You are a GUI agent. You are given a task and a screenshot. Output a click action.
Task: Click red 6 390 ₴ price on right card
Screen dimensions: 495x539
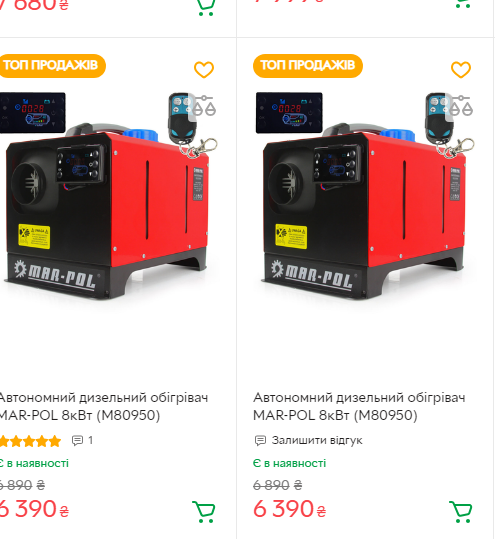coord(289,509)
